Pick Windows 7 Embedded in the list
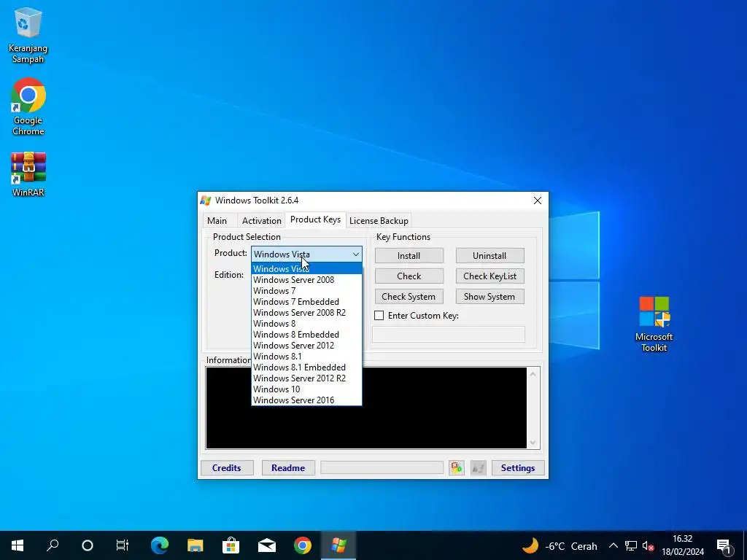The image size is (747, 560). click(306, 301)
